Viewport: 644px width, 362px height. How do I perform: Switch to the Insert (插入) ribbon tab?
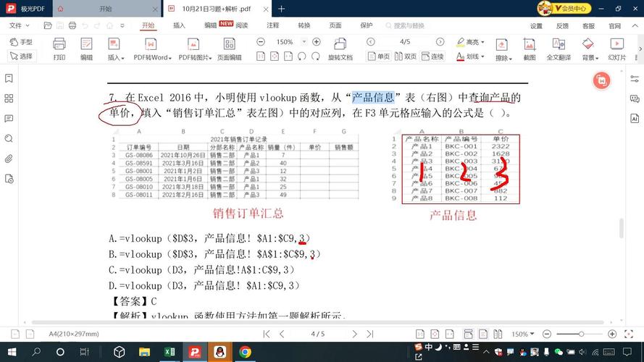click(179, 25)
